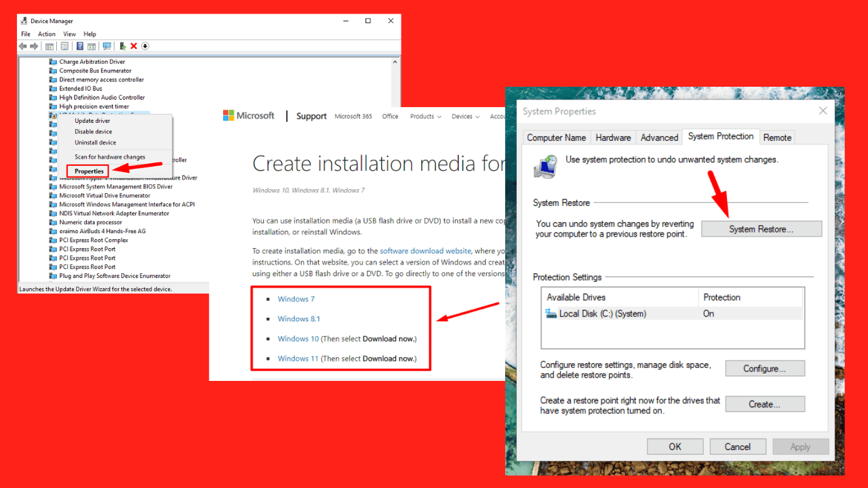Image resolution: width=868 pixels, height=488 pixels.
Task: Click the device icon beside Charge Arbitration Driver
Action: pos(53,62)
